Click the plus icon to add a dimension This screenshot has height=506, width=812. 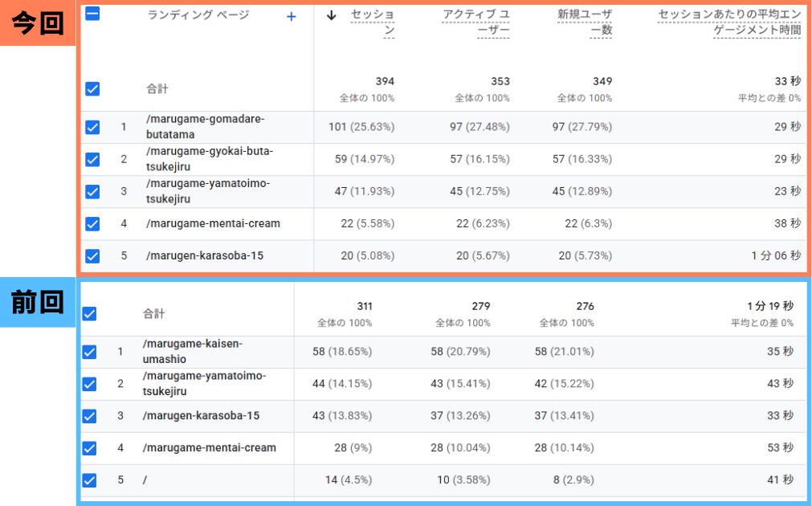tap(292, 17)
